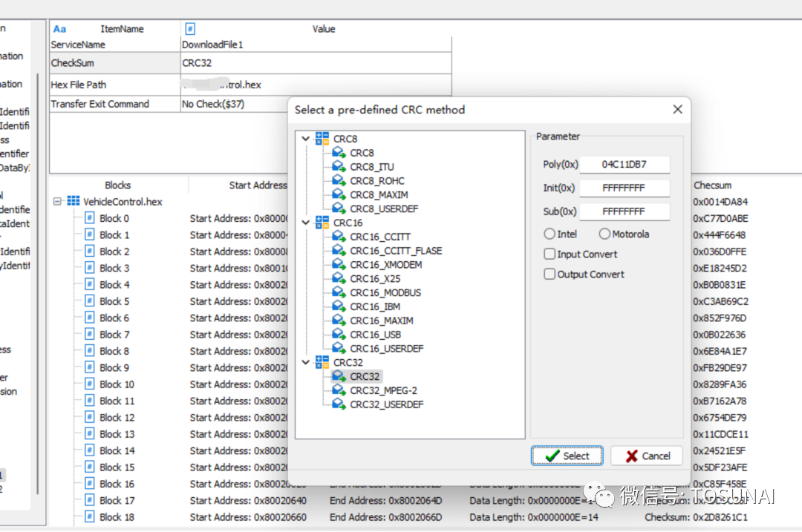Image resolution: width=802 pixels, height=532 pixels.
Task: Click the Init(0x) input field
Action: click(x=625, y=188)
